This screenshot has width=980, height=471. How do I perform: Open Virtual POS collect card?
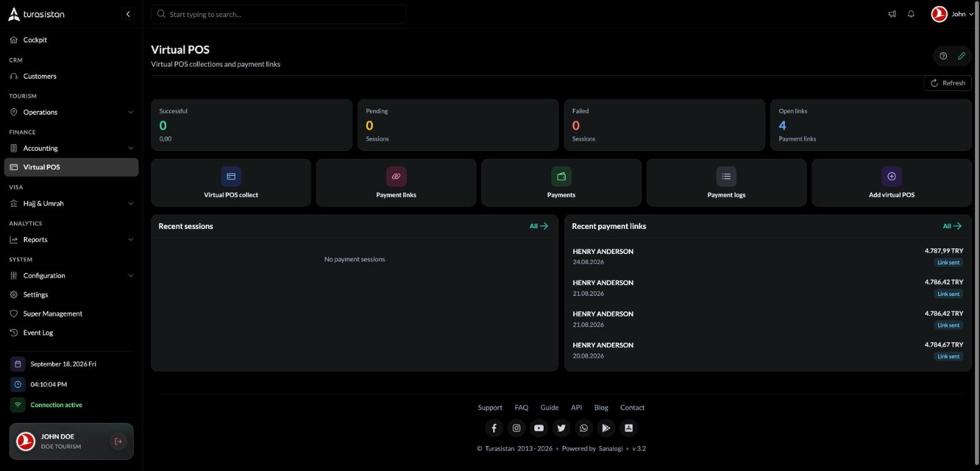pos(231,183)
